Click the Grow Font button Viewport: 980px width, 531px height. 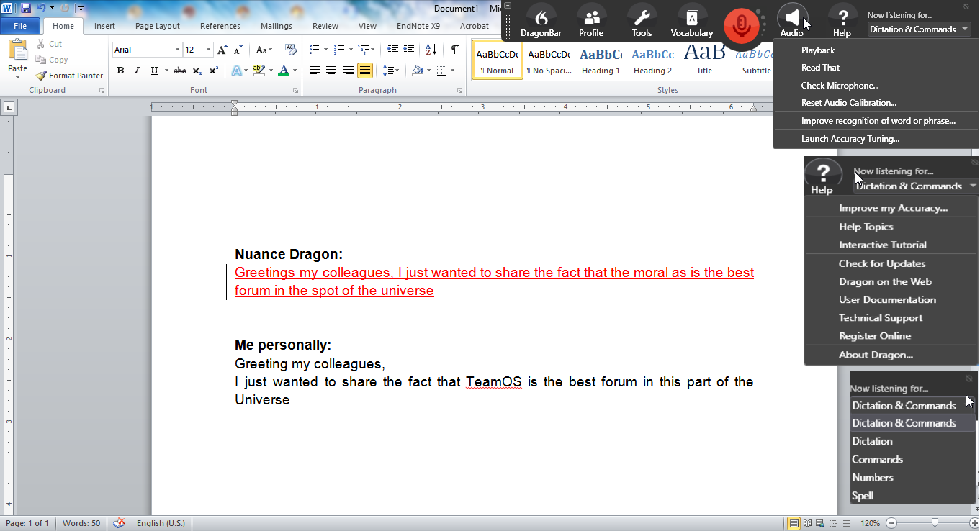point(222,50)
